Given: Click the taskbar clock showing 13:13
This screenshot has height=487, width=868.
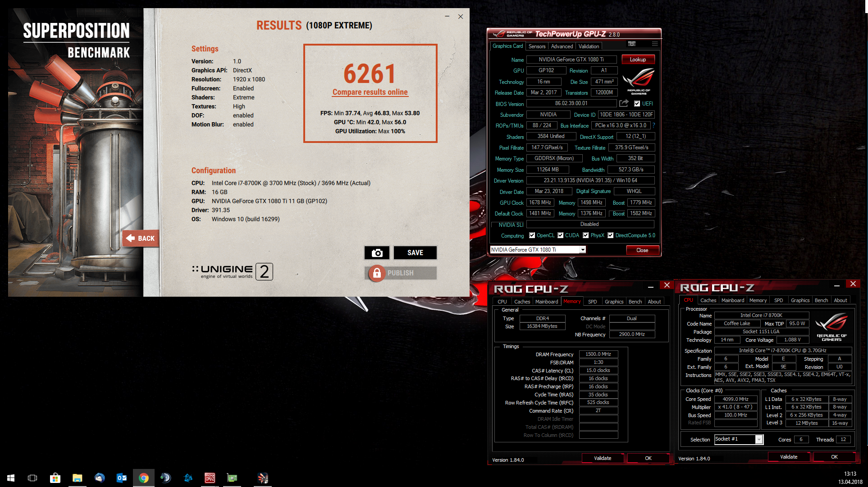Looking at the screenshot, I should [x=850, y=474].
